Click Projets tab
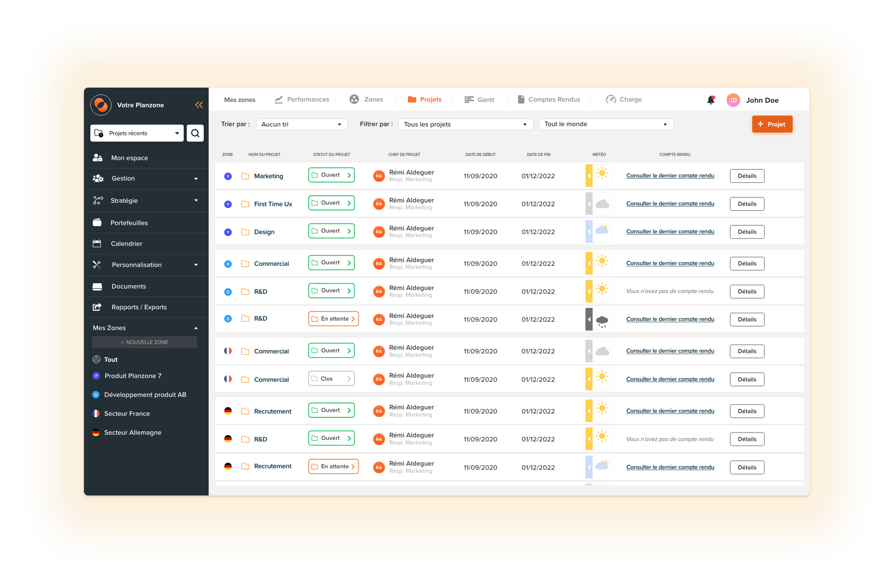 coord(425,99)
